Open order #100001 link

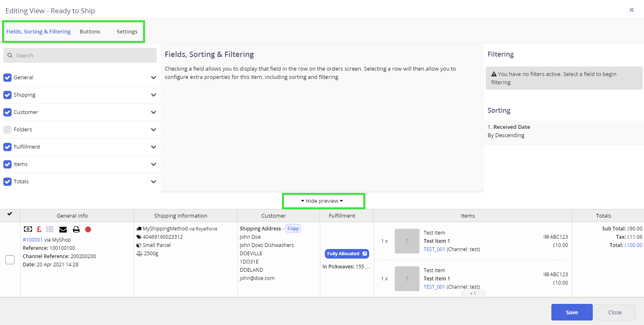pos(33,240)
